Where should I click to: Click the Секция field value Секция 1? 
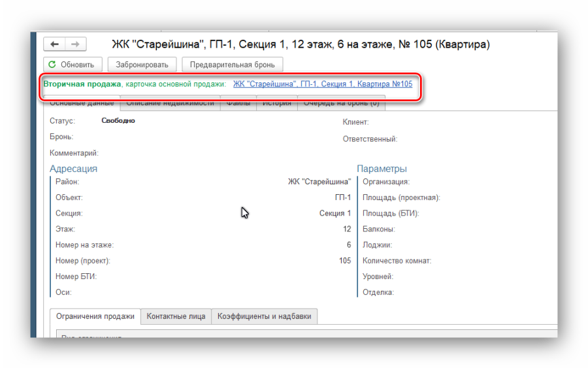pyautogui.click(x=335, y=213)
